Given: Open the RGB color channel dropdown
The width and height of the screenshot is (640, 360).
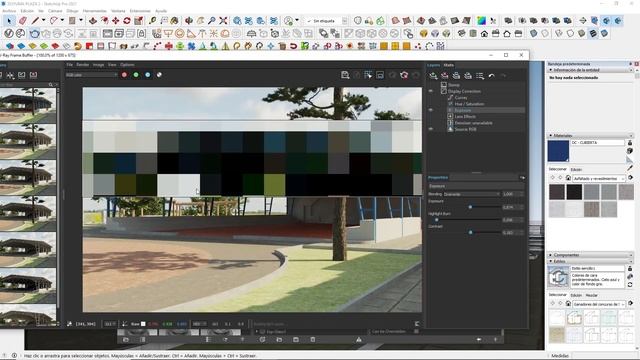Looking at the screenshot, I should click(x=91, y=75).
